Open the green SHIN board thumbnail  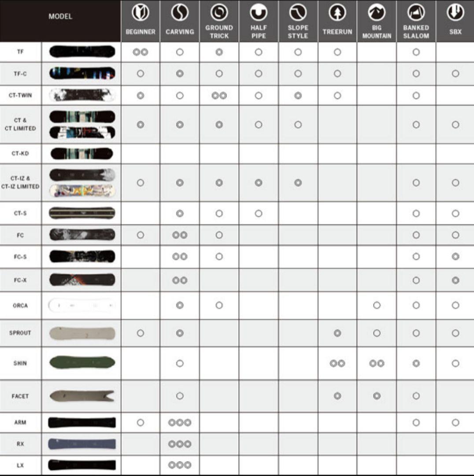point(82,363)
